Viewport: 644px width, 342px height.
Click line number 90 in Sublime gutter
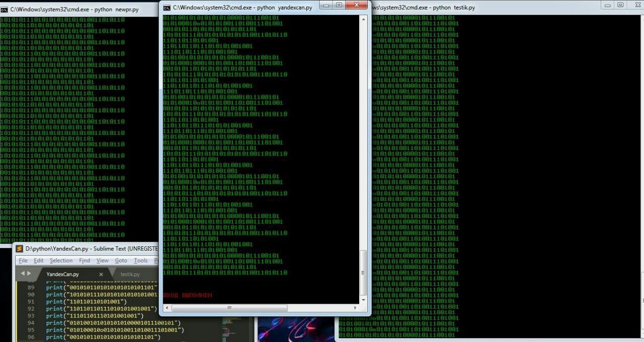click(x=31, y=294)
